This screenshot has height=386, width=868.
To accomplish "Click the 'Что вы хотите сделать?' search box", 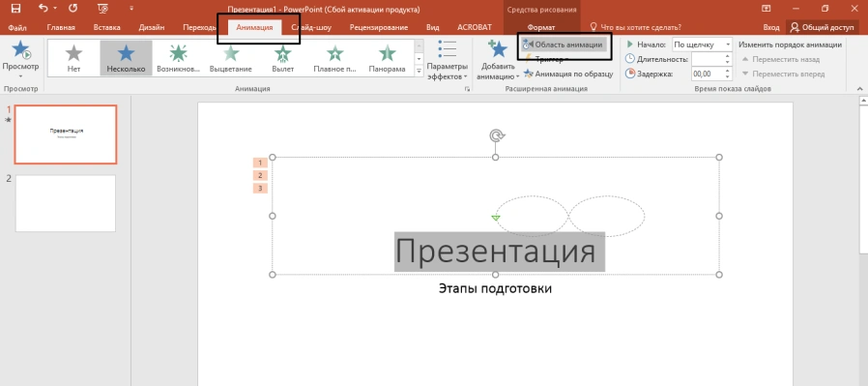I will pos(635,27).
